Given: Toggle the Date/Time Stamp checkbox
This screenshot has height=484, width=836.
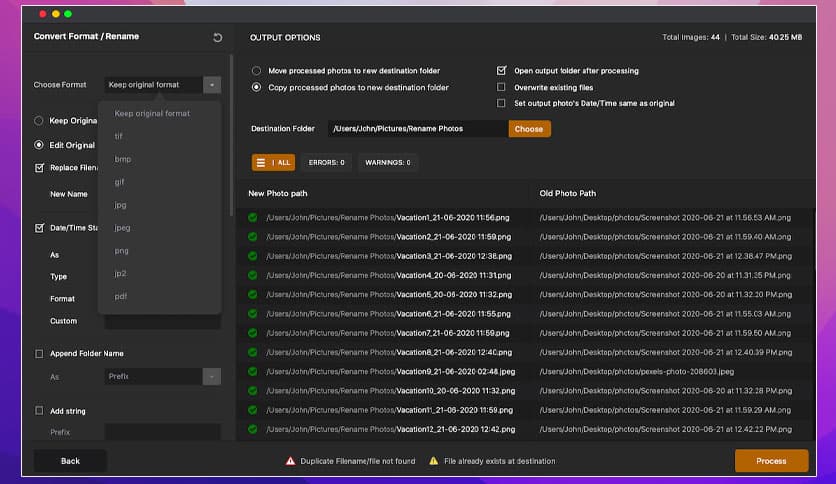Looking at the screenshot, I should (x=39, y=228).
